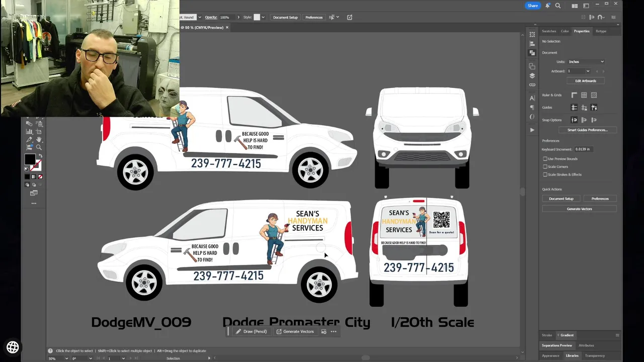The image size is (644, 362).
Task: Open the Align panel icon
Action: [532, 43]
